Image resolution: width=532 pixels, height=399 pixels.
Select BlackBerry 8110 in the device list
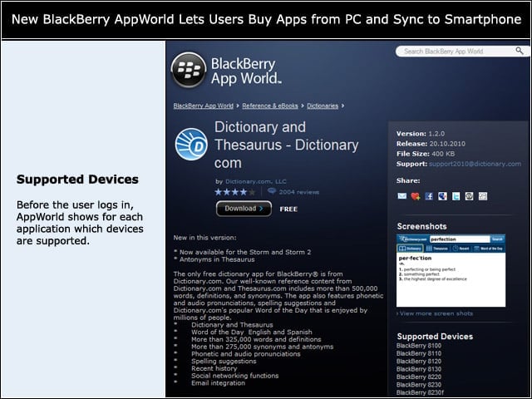click(x=419, y=353)
